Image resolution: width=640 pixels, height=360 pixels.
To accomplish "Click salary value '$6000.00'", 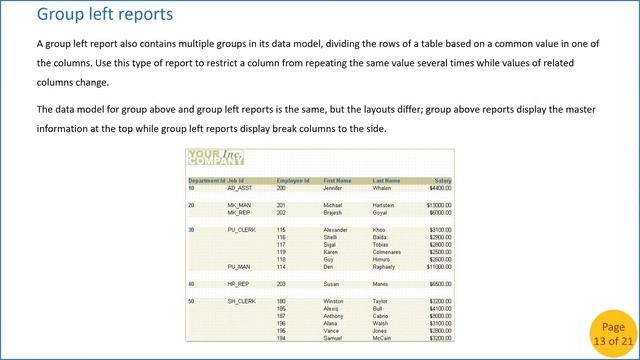I will click(x=440, y=213).
